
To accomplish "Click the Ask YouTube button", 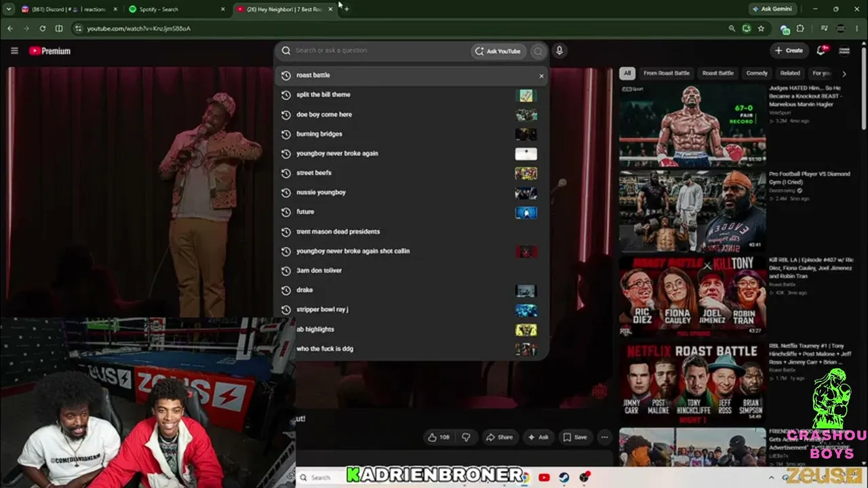I will pos(498,51).
